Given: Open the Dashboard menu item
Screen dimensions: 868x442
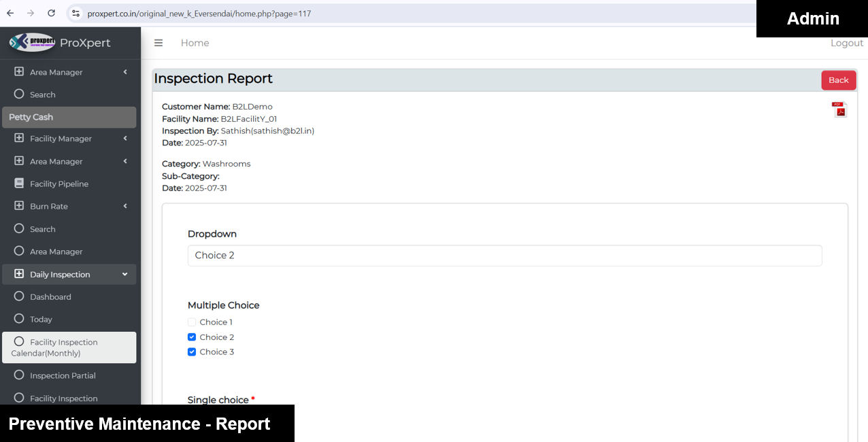Looking at the screenshot, I should coord(50,297).
